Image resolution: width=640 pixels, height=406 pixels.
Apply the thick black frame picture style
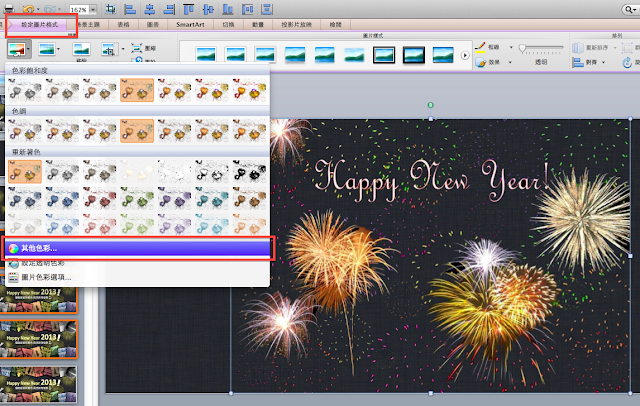pyautogui.click(x=413, y=55)
